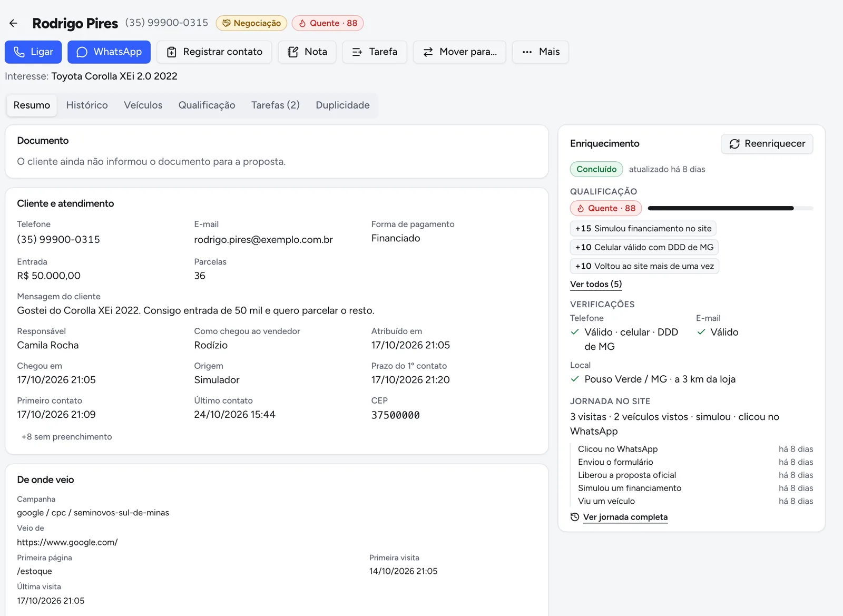Click the add-task list icon
The width and height of the screenshot is (843, 616).
357,52
